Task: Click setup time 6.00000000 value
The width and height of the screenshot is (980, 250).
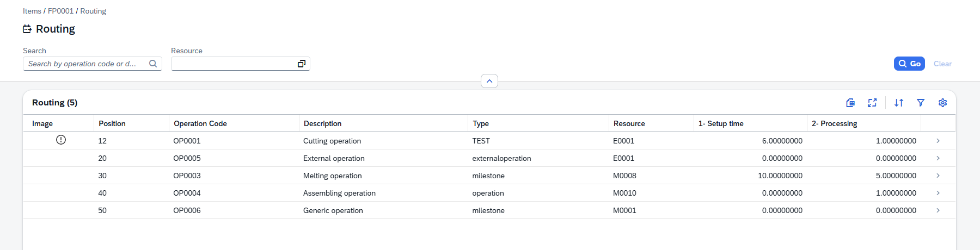Action: click(x=782, y=141)
